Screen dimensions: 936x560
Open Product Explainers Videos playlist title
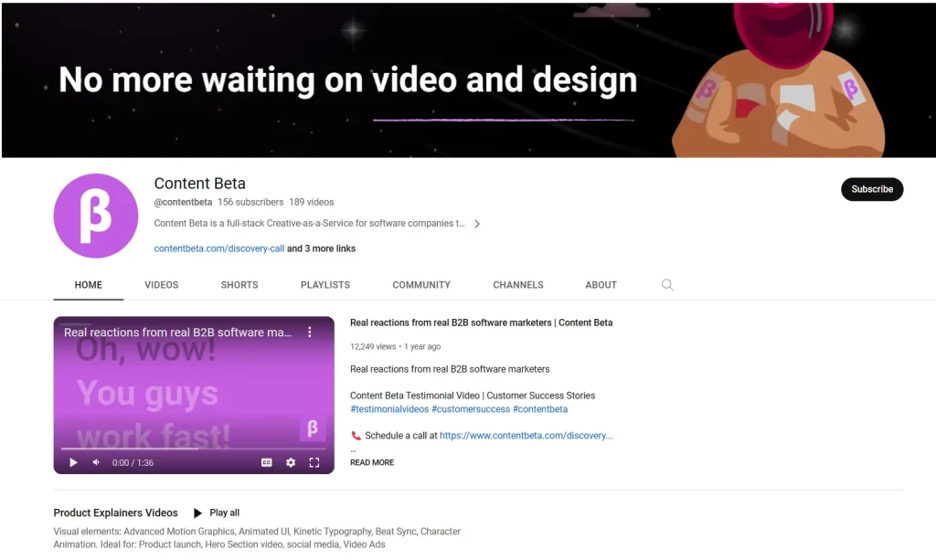116,512
